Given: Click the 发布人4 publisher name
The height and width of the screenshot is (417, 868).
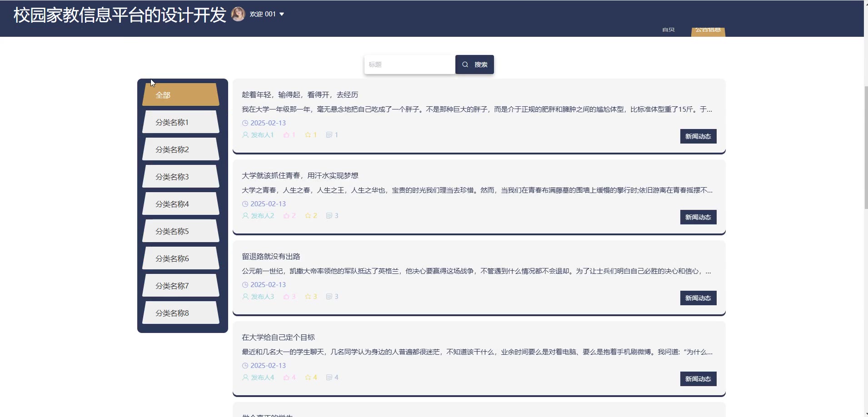Looking at the screenshot, I should tap(262, 377).
